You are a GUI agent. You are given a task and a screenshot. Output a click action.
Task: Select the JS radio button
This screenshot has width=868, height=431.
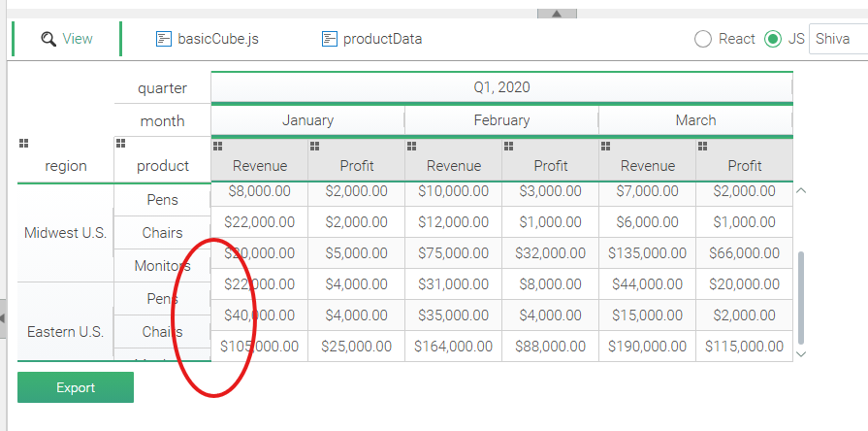[773, 39]
